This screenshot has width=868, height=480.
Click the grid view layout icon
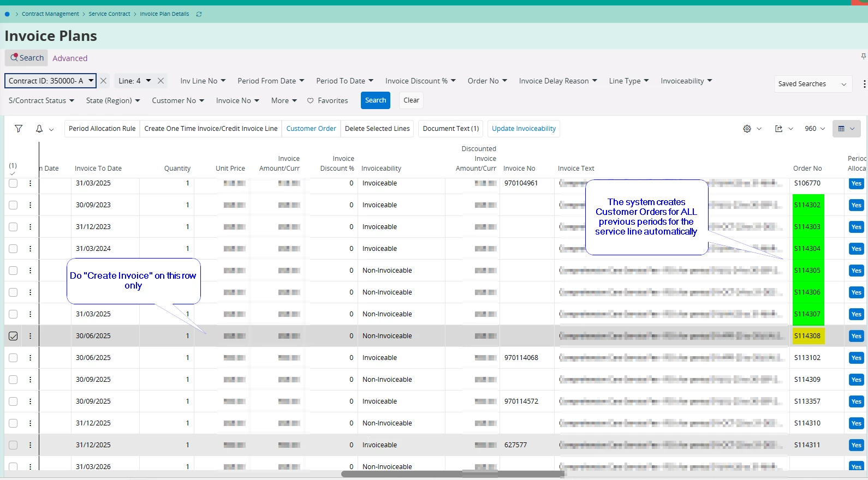pos(841,129)
